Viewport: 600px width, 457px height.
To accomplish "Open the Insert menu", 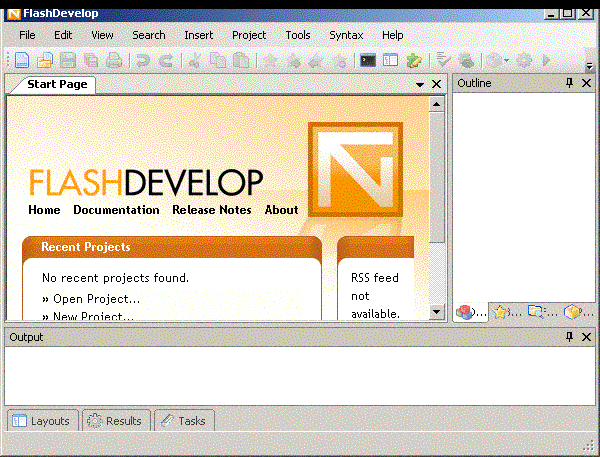I will (199, 35).
